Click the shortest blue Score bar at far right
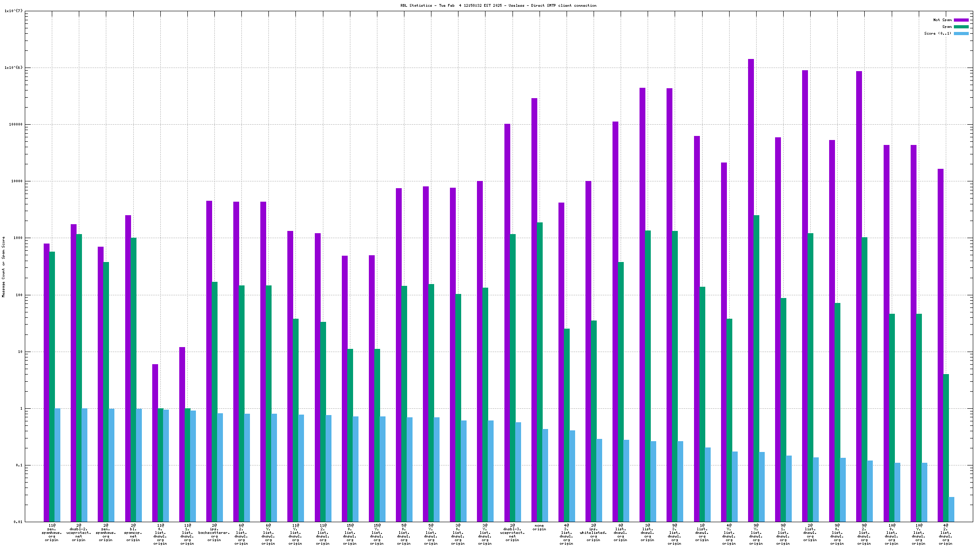 point(951,509)
